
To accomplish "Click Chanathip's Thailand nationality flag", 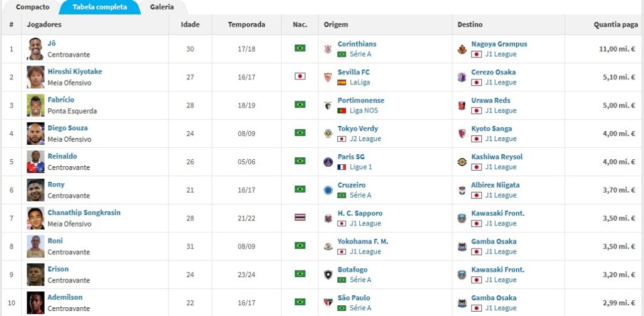I will (x=300, y=217).
